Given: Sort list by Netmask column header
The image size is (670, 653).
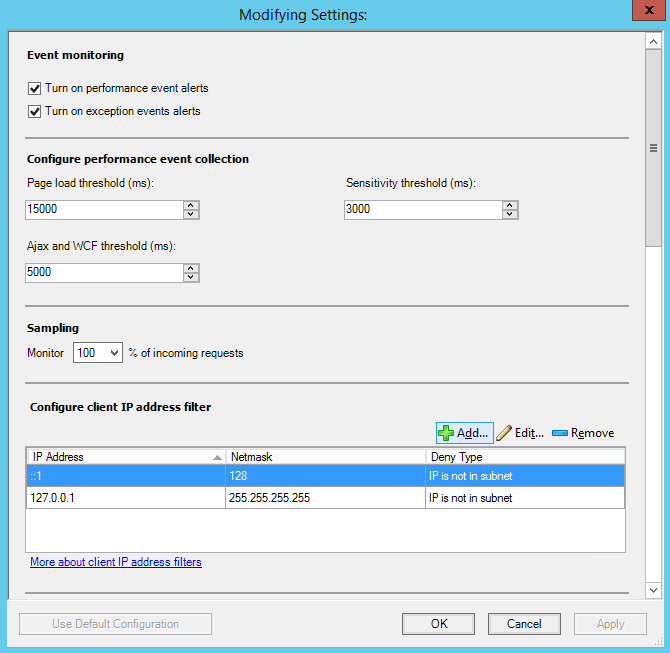Looking at the screenshot, I should [x=325, y=457].
